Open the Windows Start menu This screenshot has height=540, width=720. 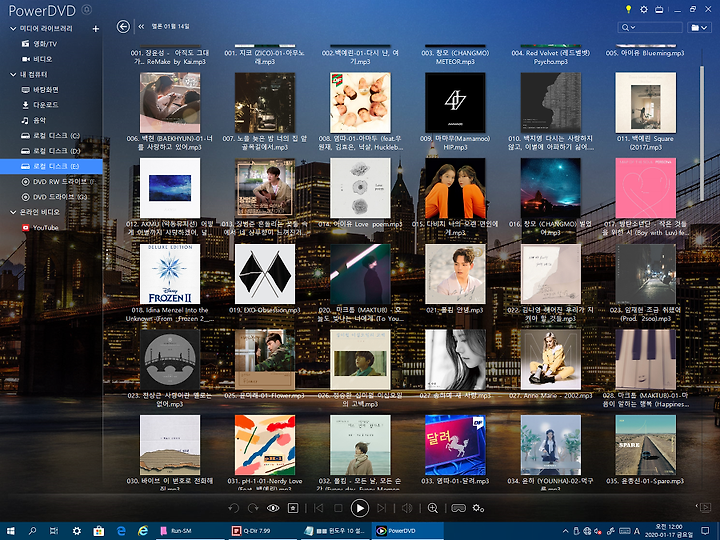[x=11, y=531]
